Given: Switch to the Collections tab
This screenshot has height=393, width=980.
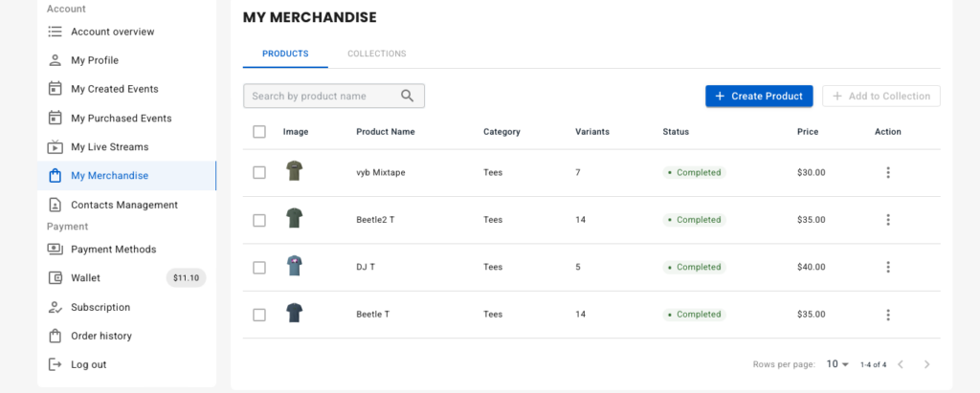Looking at the screenshot, I should pyautogui.click(x=377, y=54).
